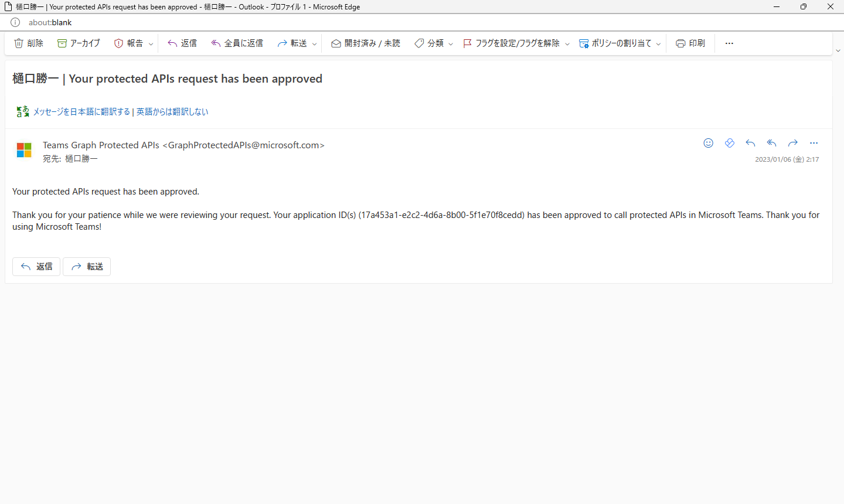This screenshot has height=504, width=844.
Task: Open the 転送 dropdown arrow
Action: 314,44
